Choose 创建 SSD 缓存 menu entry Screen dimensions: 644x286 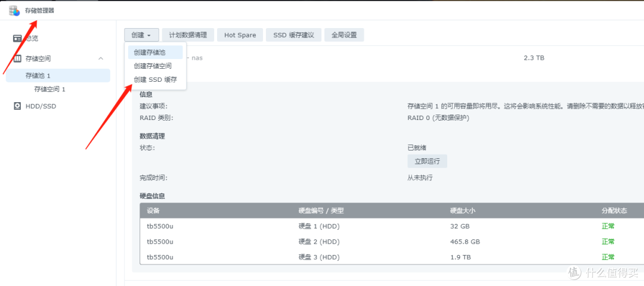coord(156,79)
